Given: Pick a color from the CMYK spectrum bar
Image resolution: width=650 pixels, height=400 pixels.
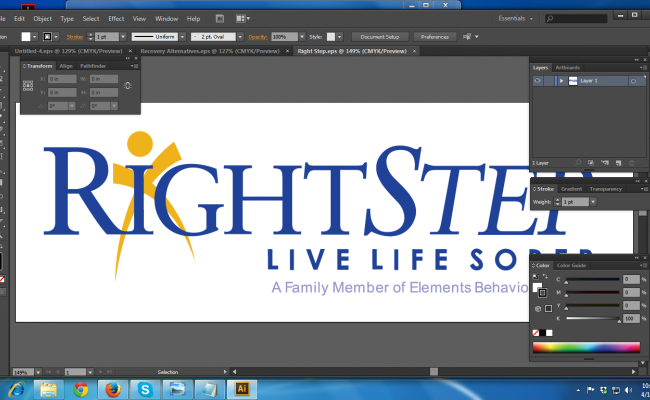Looking at the screenshot, I should pos(586,347).
